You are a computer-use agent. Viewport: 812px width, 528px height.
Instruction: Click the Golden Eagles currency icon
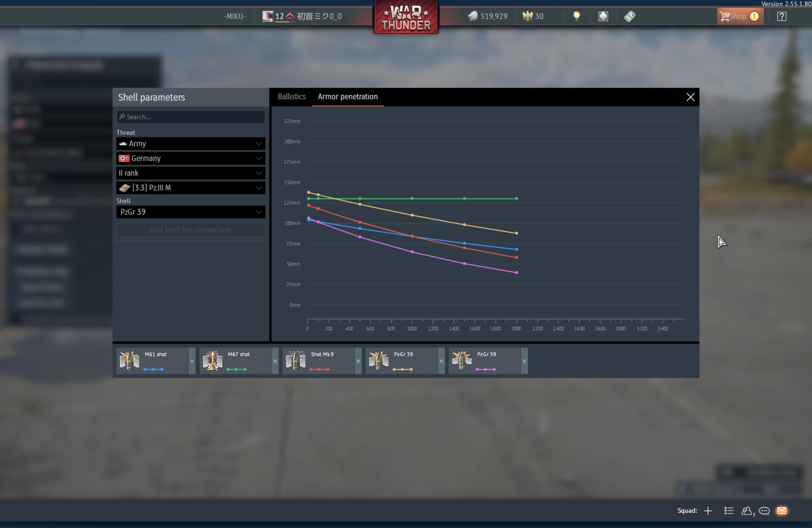click(527, 16)
